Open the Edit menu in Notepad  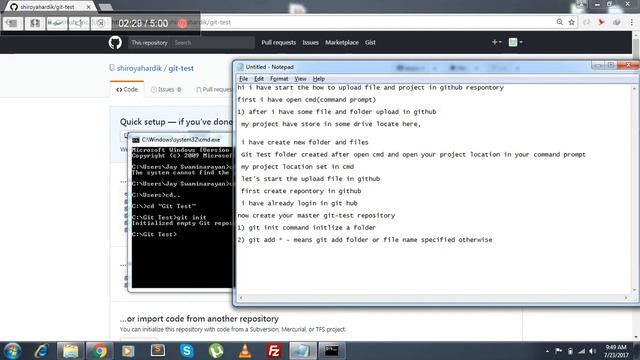coord(259,79)
